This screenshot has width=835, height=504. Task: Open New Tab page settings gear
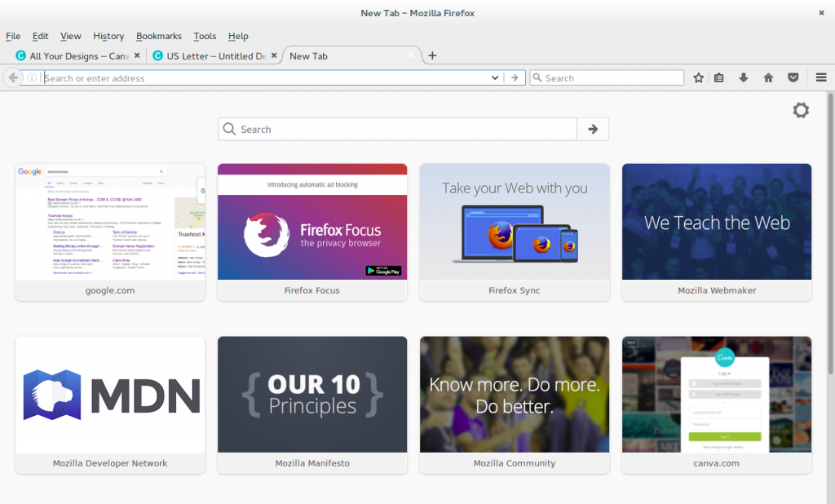pos(801,110)
